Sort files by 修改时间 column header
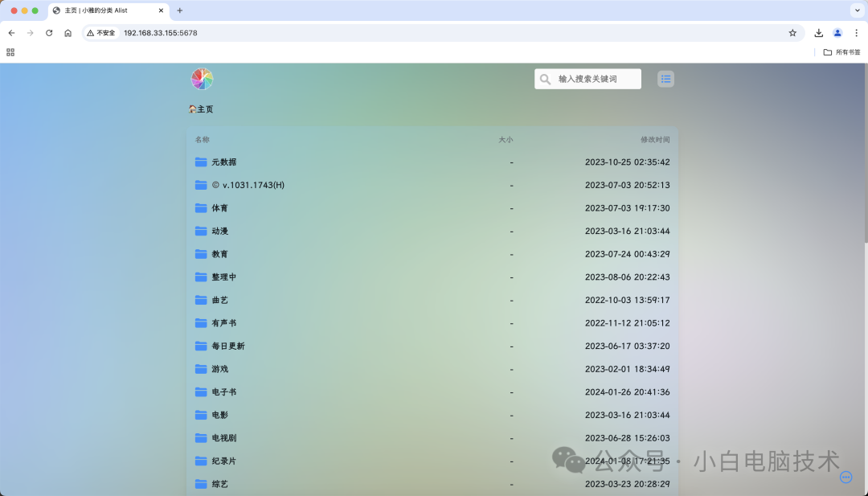This screenshot has height=496, width=868. coord(654,140)
